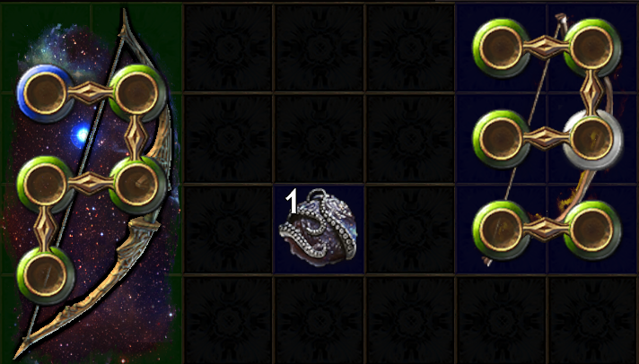Image resolution: width=639 pixels, height=364 pixels.
Task: Click the stack count number on the orb
Action: (x=292, y=202)
